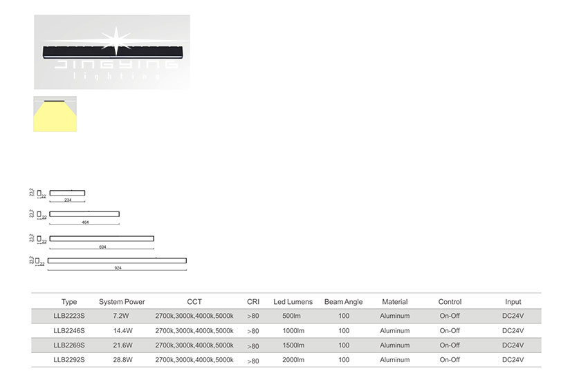Screen dimensions: 588x380
Task: Click the 7.2W power value
Action: (x=121, y=316)
